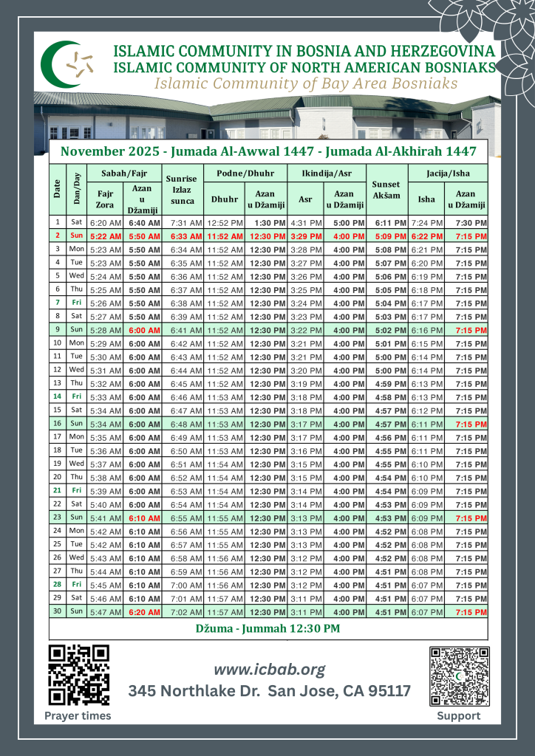
Task: Select the Sabah/Fajr column header
Action: coord(124,173)
